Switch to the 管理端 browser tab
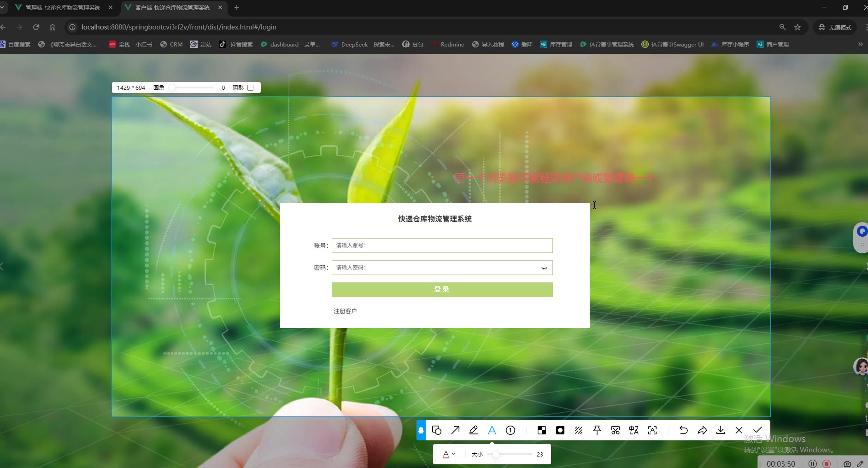The width and height of the screenshot is (868, 468). [62, 7]
